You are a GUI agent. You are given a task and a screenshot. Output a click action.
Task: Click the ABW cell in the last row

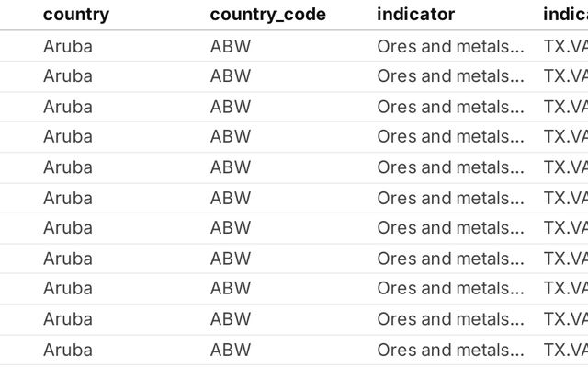pos(230,350)
